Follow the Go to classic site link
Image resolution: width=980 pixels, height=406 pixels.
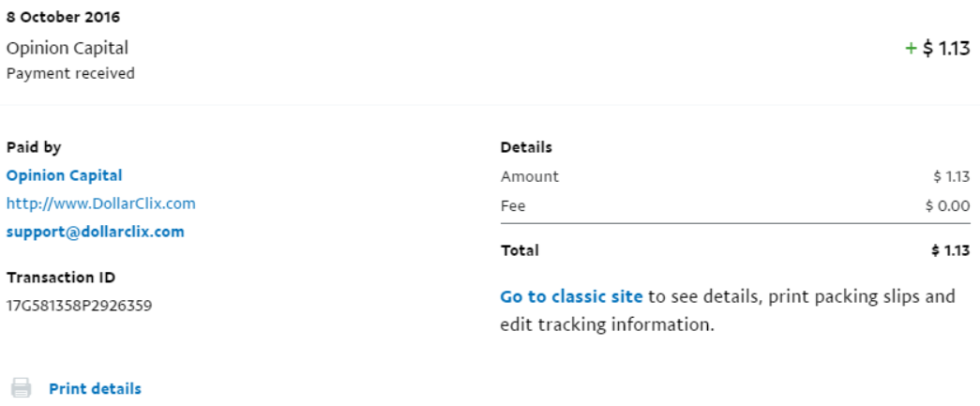click(x=571, y=296)
